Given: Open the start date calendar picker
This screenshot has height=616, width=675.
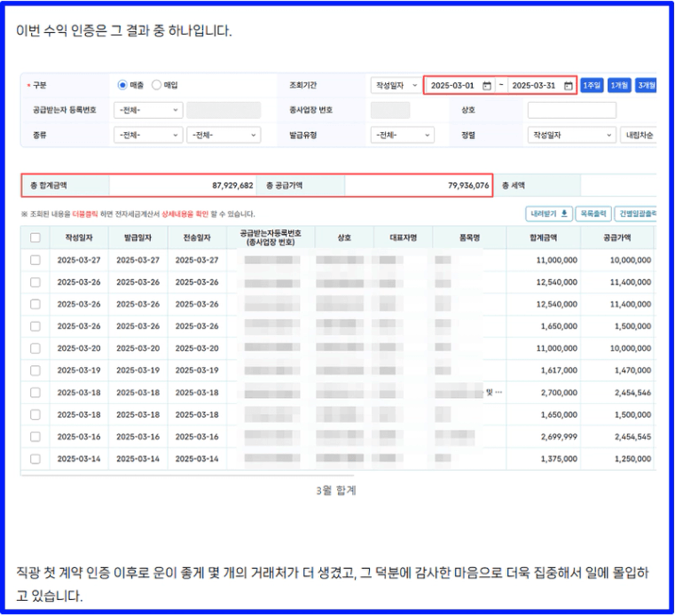Looking at the screenshot, I should click(x=486, y=86).
